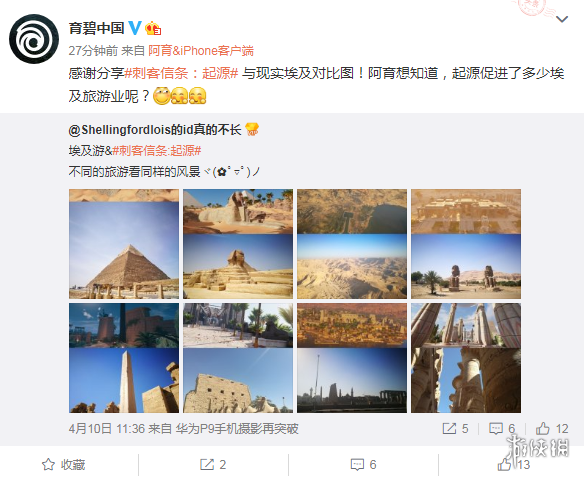Click the original post repost icon showing 5
Screen dimensions: 584x478
455,428
